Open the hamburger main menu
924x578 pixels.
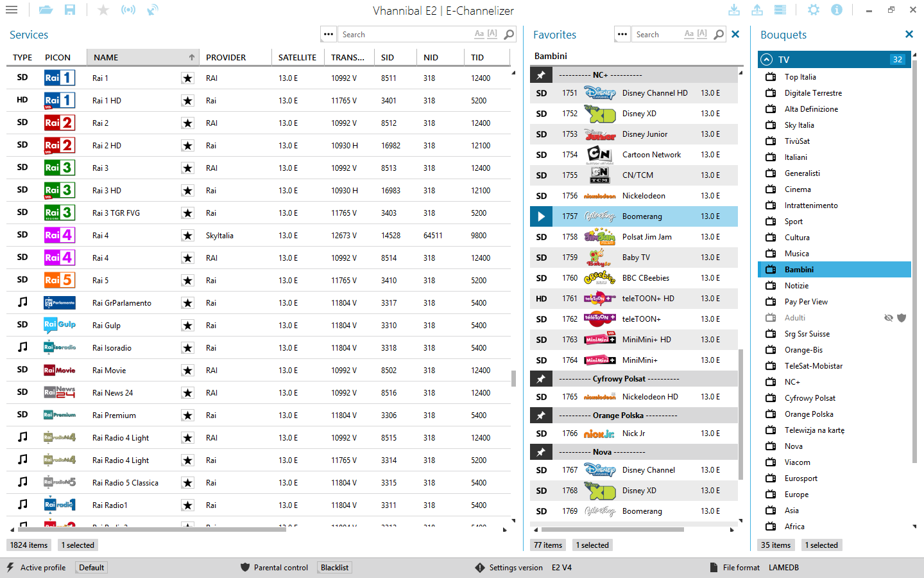tap(12, 10)
